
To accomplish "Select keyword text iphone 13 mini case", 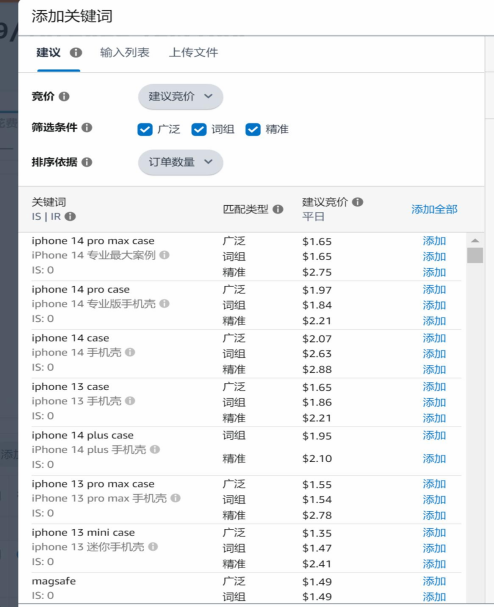I will [83, 532].
